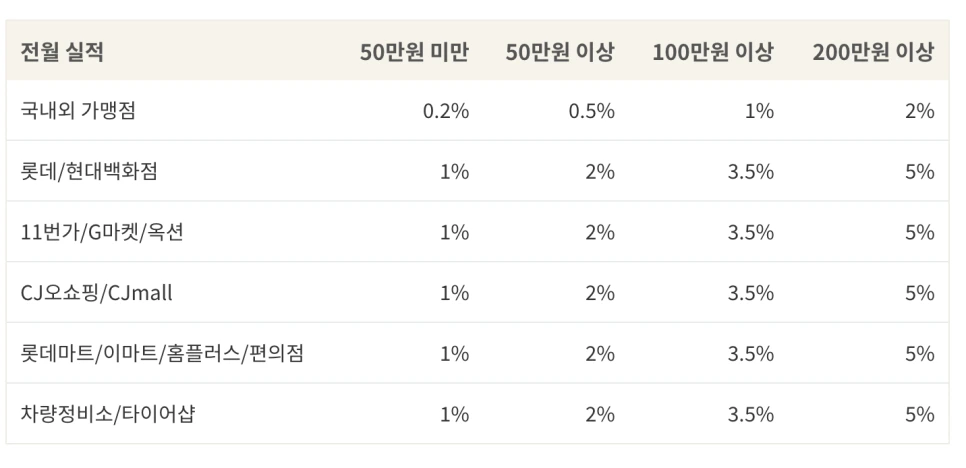This screenshot has height=468, width=966.
Task: Select 5% in the 차량정비소/타이어샵 row
Action: point(920,414)
